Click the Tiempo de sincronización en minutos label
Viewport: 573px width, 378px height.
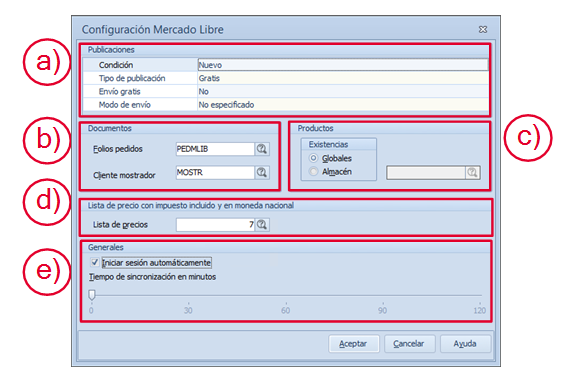click(x=153, y=277)
